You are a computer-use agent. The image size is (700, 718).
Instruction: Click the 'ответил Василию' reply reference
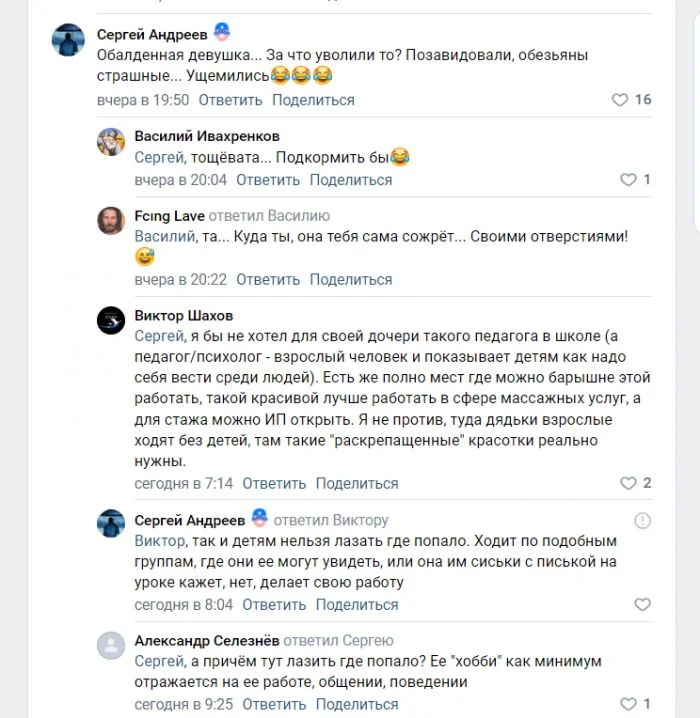pyautogui.click(x=270, y=216)
